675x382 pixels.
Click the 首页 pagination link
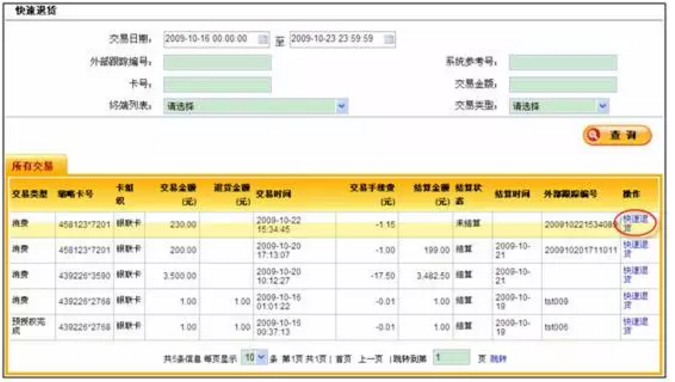[343, 359]
